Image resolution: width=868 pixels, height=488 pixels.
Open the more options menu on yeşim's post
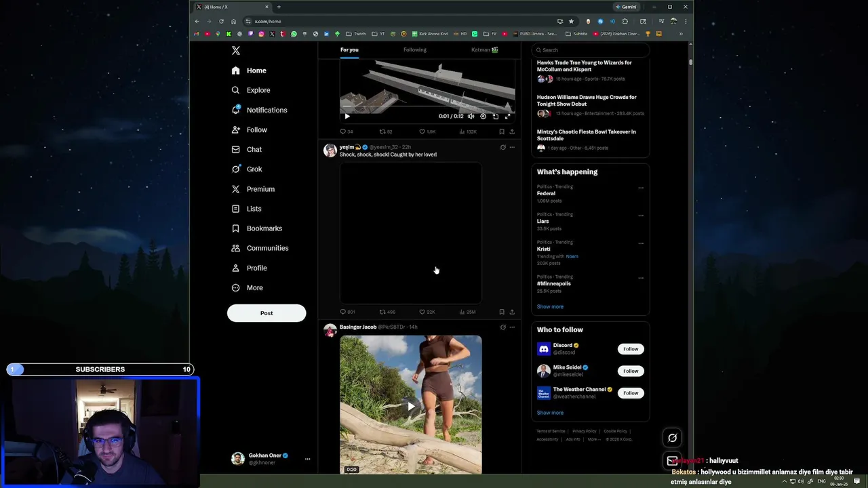point(512,147)
